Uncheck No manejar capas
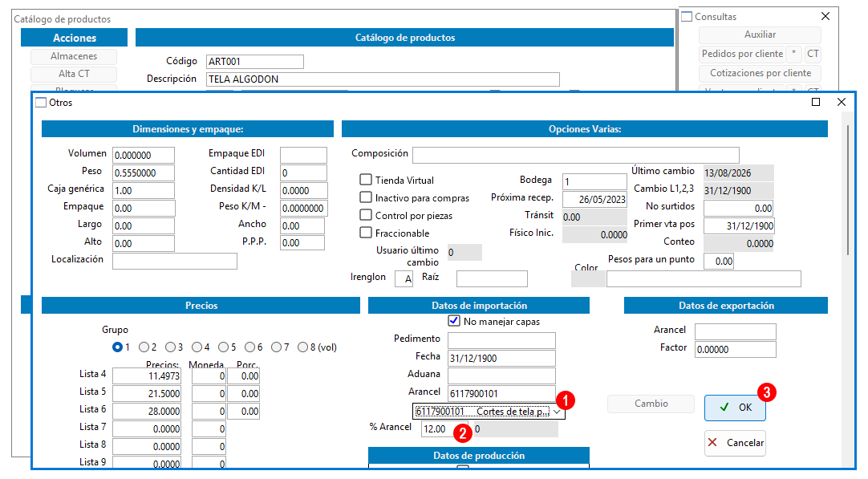Screen dimensions: 868x479 [x=454, y=321]
